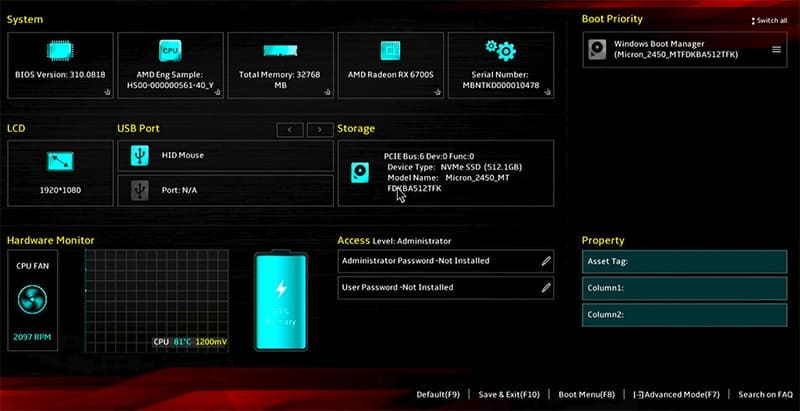Edit the Administrator Password with pencil icon
800x411 pixels.
coord(546,261)
